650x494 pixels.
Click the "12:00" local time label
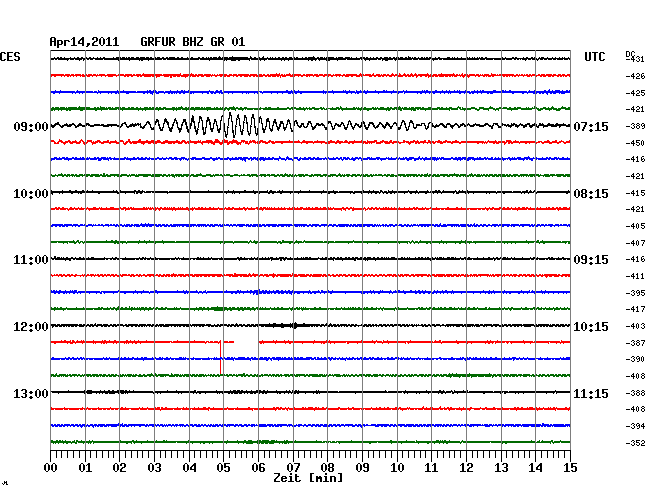31,327
